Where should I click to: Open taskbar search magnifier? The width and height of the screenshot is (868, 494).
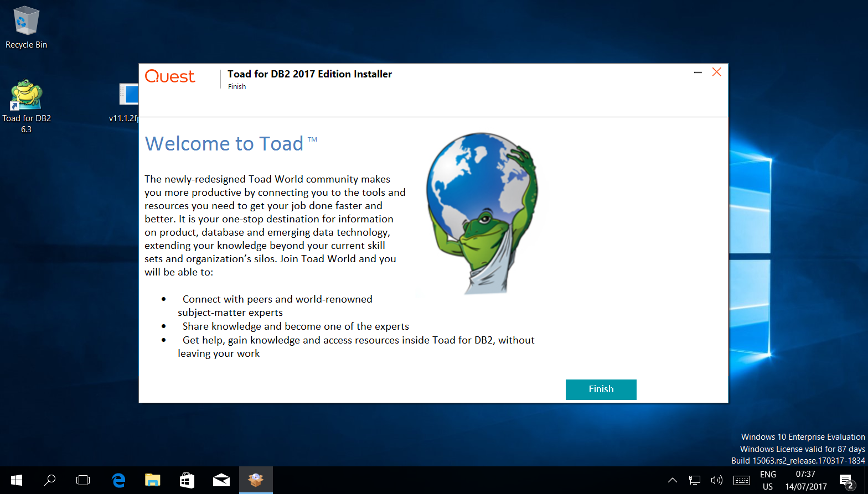(x=50, y=480)
